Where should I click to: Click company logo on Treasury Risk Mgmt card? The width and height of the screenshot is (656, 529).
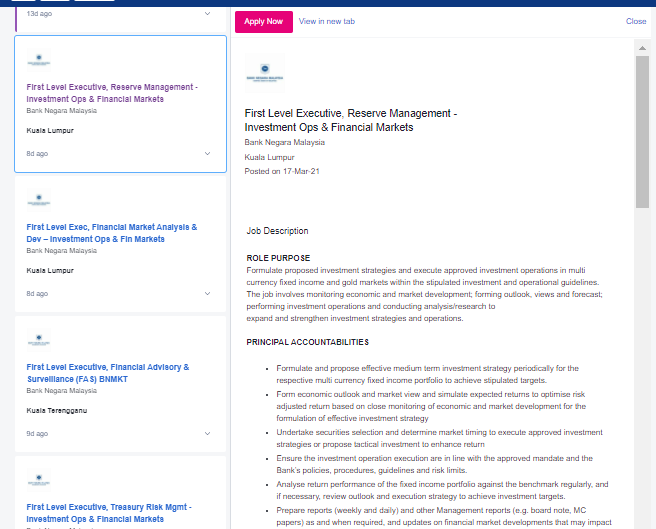[x=39, y=480]
